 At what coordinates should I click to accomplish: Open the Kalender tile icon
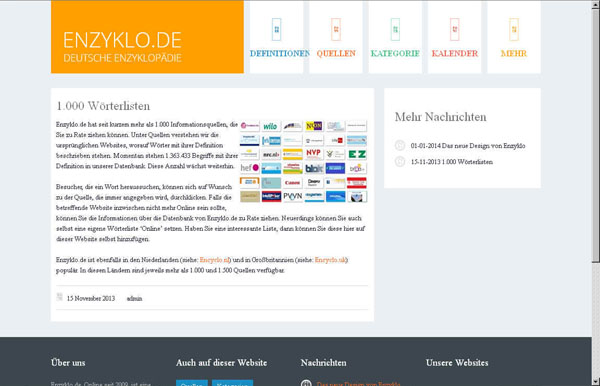coord(454,29)
